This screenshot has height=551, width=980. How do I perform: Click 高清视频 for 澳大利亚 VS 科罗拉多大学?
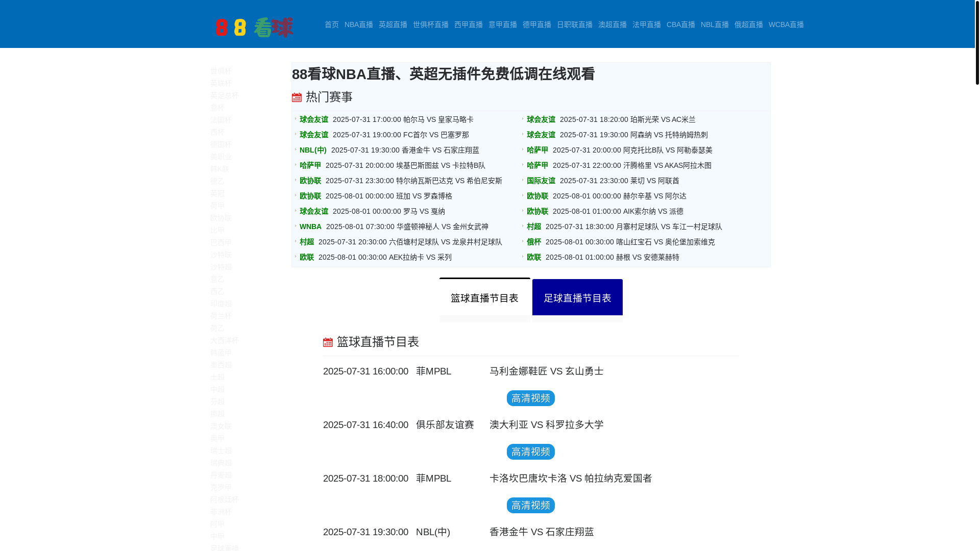pos(531,452)
